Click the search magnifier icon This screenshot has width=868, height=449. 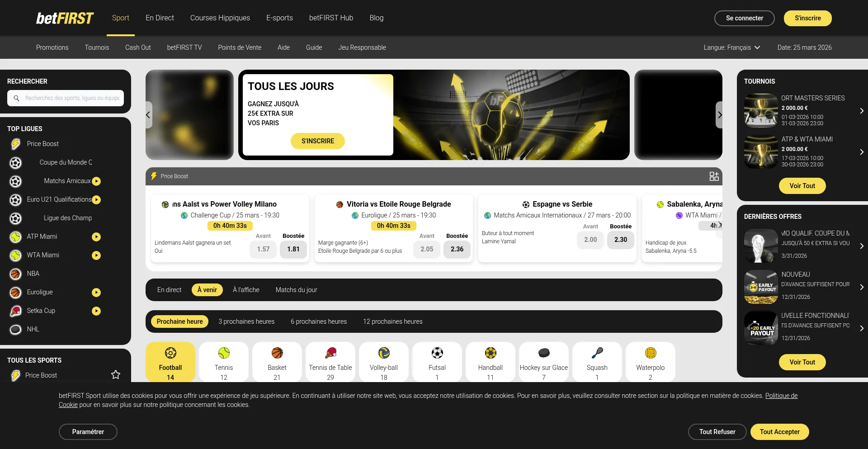pos(16,98)
